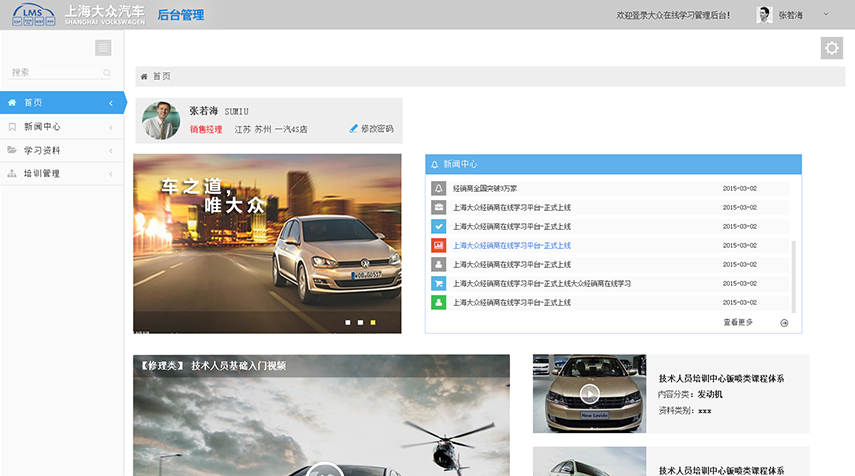Open 学习资料 menu item in sidebar

[x=62, y=150]
